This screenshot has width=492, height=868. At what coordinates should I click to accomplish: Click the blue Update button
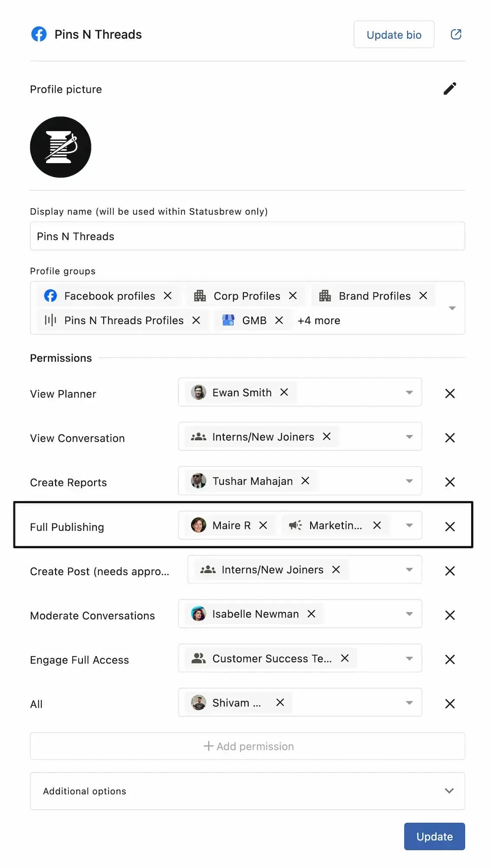point(434,836)
